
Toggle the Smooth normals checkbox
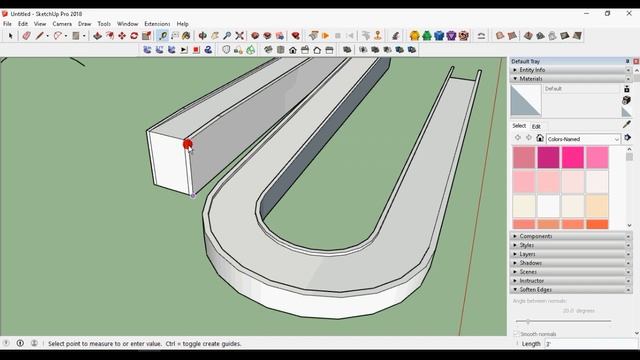516,334
